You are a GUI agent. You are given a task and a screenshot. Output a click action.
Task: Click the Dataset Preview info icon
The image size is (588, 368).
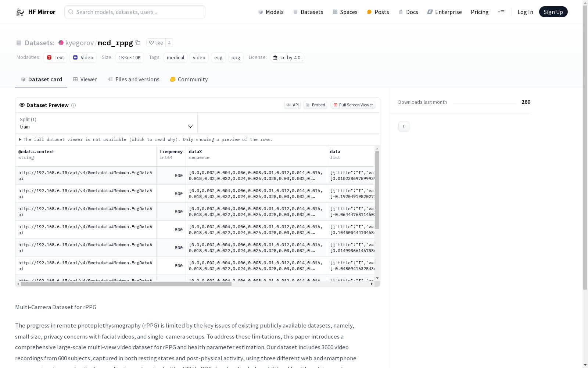tap(73, 105)
